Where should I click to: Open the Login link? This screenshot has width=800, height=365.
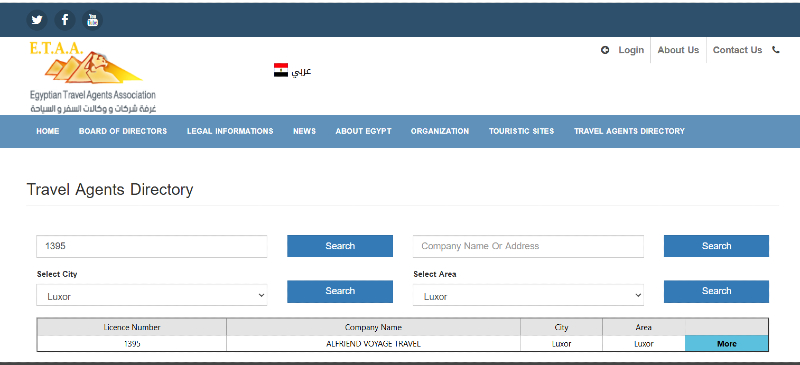pos(631,50)
